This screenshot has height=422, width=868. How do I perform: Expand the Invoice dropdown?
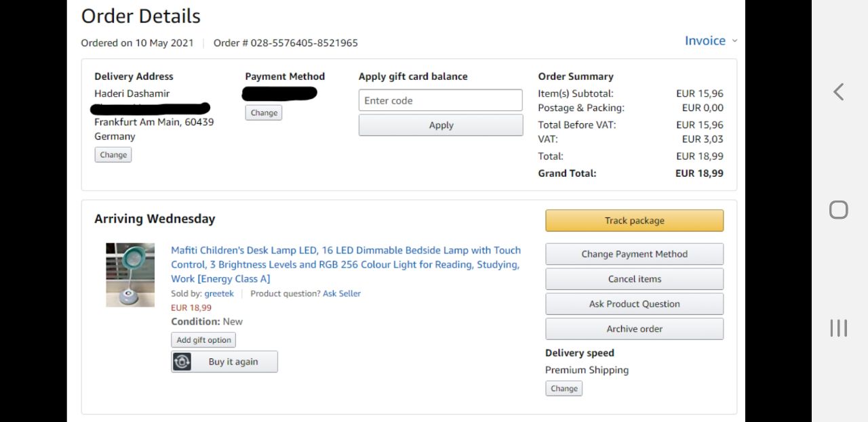[x=710, y=41]
